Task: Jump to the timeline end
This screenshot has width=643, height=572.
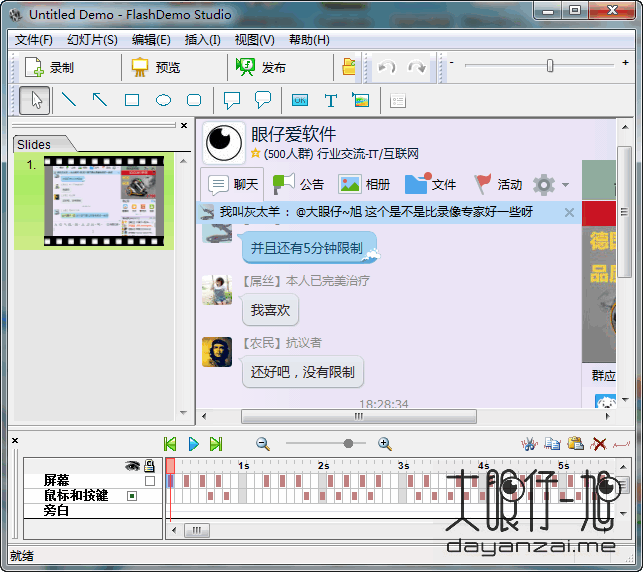Action: tap(216, 444)
